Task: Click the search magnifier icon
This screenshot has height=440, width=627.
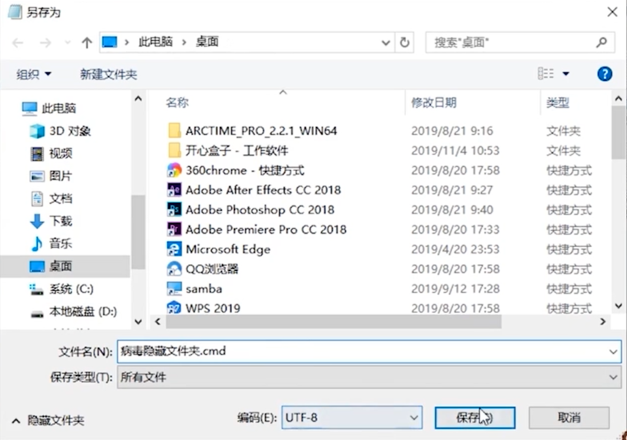Action: (602, 42)
